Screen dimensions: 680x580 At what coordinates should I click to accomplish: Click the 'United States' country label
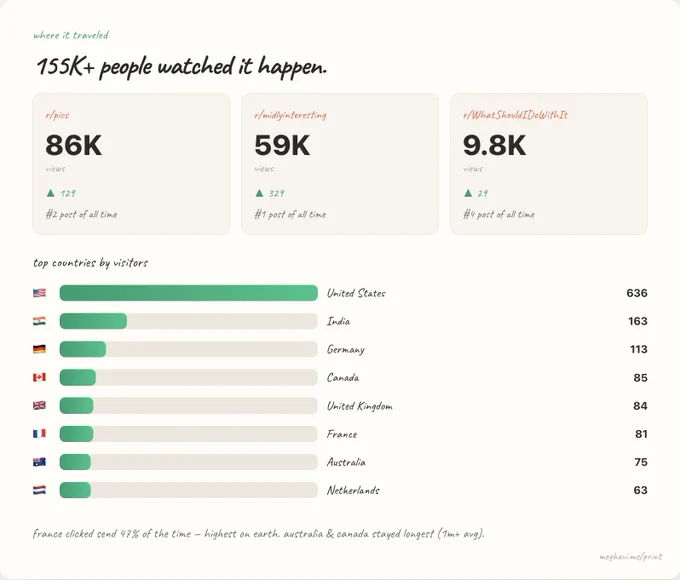coord(356,293)
